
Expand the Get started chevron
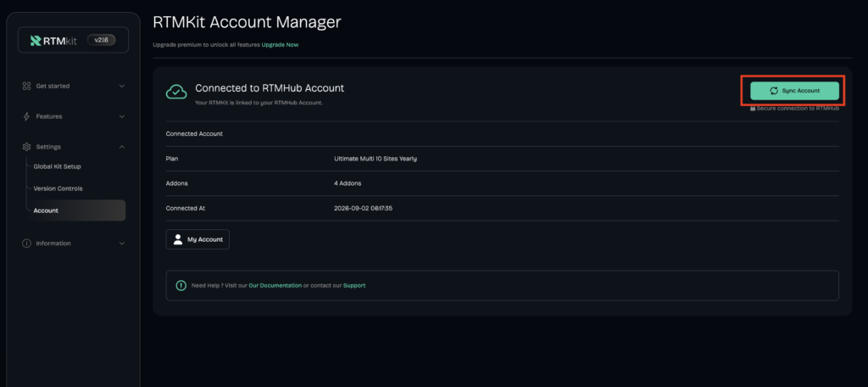(x=122, y=86)
